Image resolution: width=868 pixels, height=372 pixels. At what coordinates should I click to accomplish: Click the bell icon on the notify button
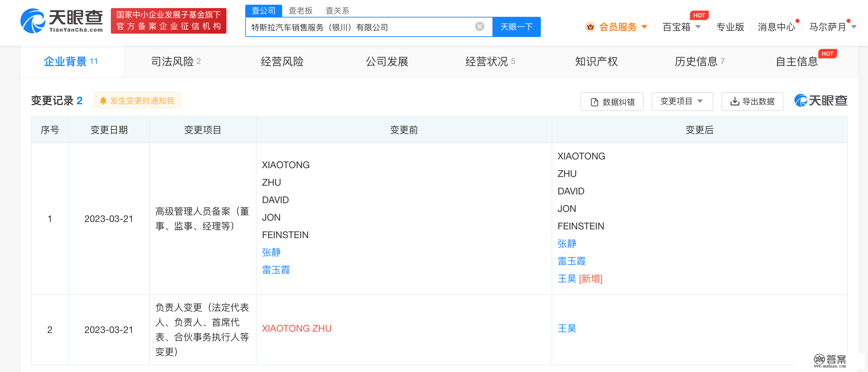(103, 101)
